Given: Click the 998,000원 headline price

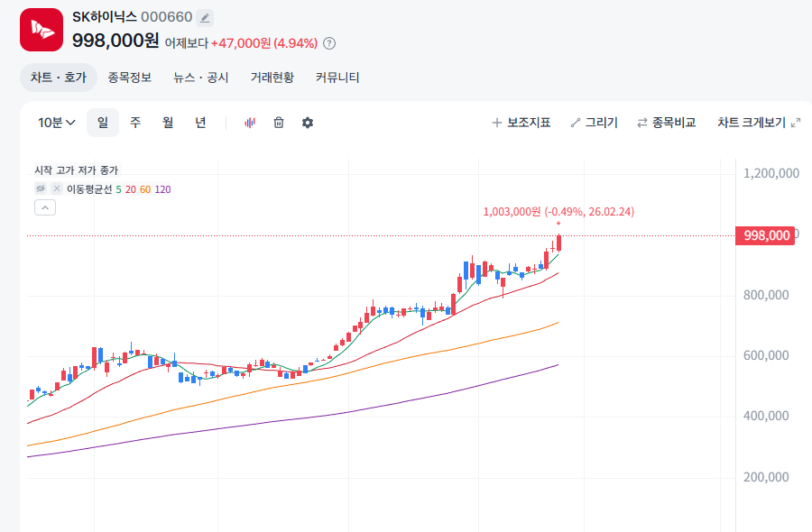Looking at the screenshot, I should coord(115,41).
